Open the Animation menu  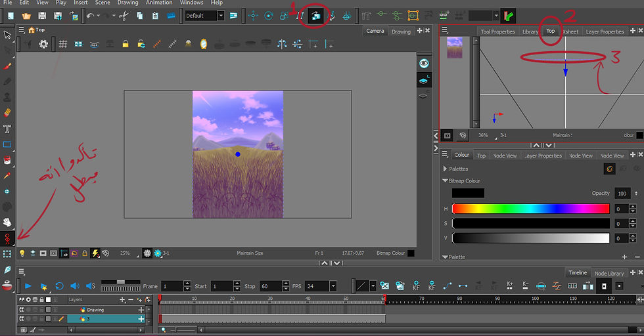tap(159, 3)
